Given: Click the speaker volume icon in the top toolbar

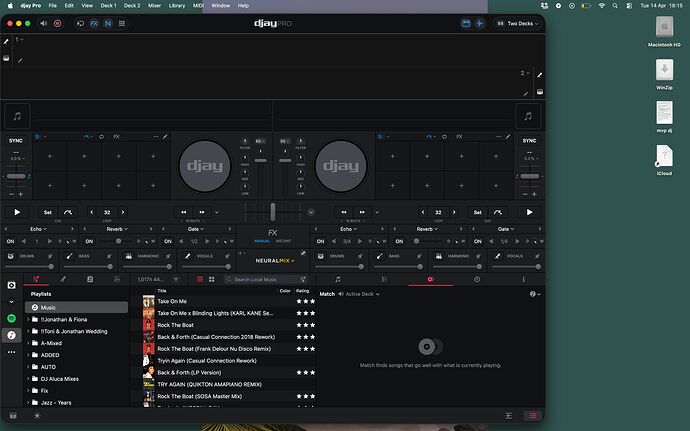Looking at the screenshot, I should click(x=44, y=23).
